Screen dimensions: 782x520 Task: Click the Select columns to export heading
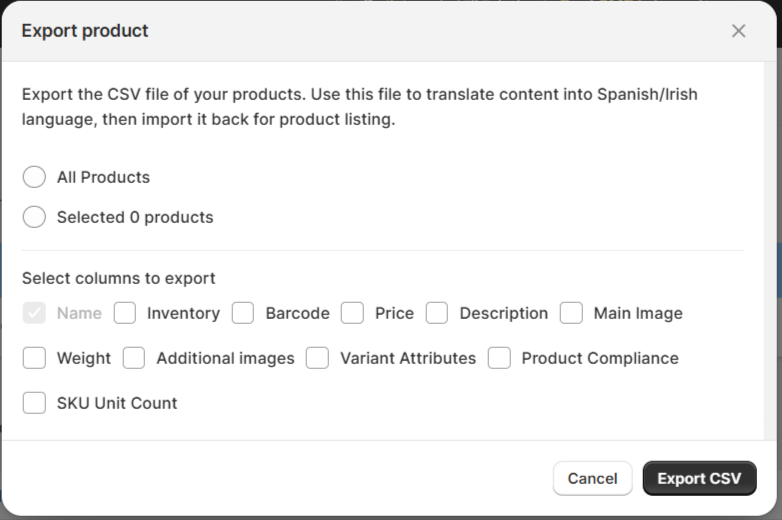point(119,278)
